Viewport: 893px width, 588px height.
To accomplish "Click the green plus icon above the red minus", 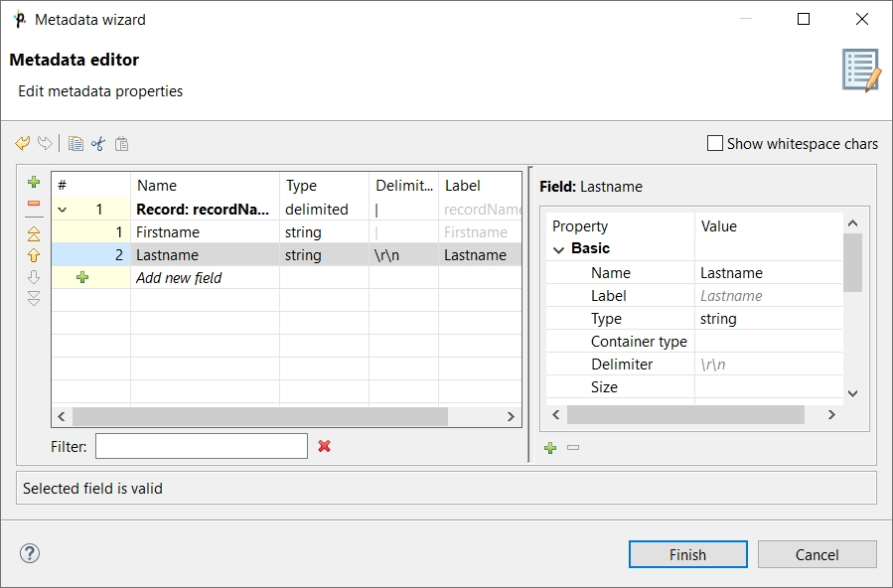I will 34,182.
